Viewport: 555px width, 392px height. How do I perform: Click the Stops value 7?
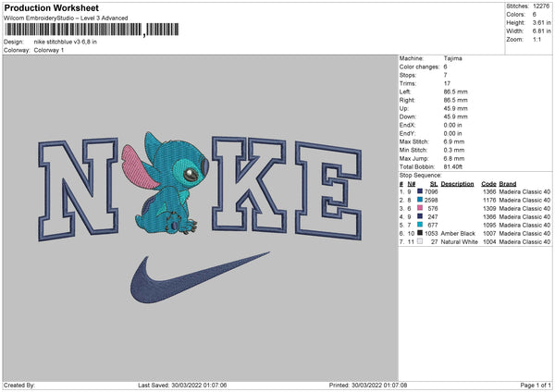tap(446, 75)
